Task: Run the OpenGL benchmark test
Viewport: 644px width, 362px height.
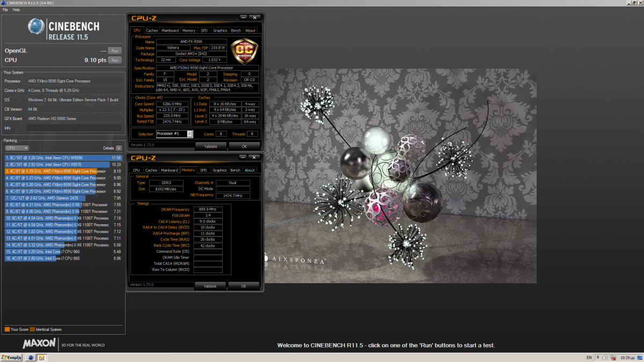Action: pyautogui.click(x=114, y=50)
